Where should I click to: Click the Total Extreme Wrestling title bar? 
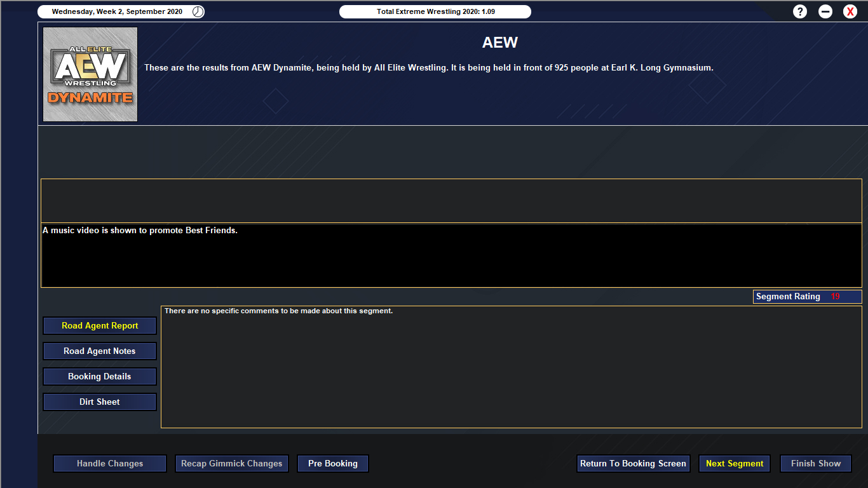tap(435, 11)
